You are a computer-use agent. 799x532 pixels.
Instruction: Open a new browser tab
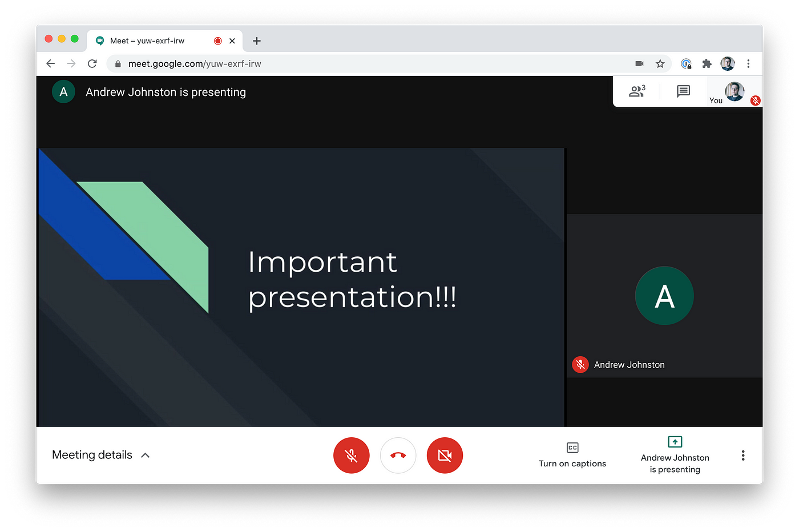pyautogui.click(x=256, y=41)
